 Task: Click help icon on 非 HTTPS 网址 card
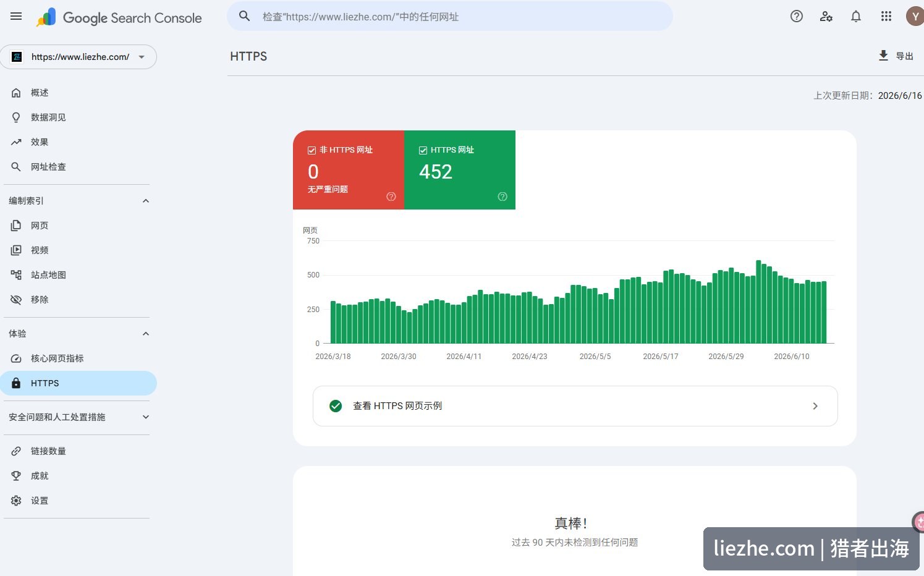tap(391, 197)
